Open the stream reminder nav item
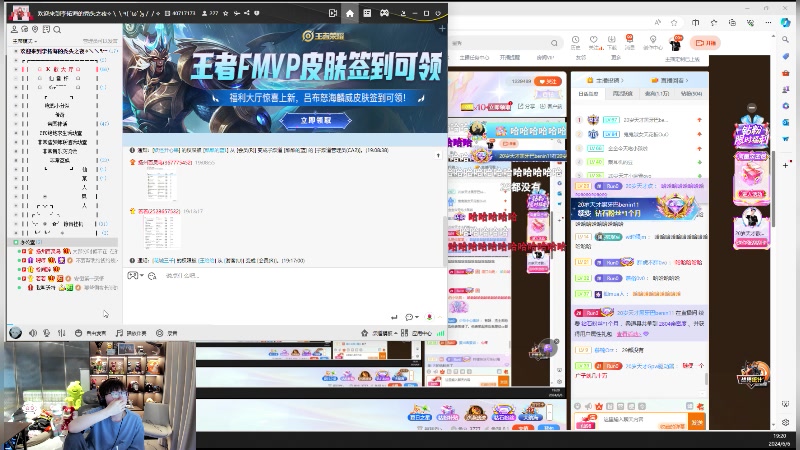The image size is (800, 450). pyautogui.click(x=509, y=58)
